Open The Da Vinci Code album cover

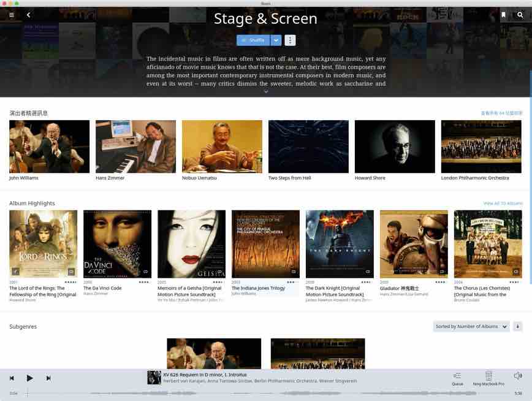point(118,244)
